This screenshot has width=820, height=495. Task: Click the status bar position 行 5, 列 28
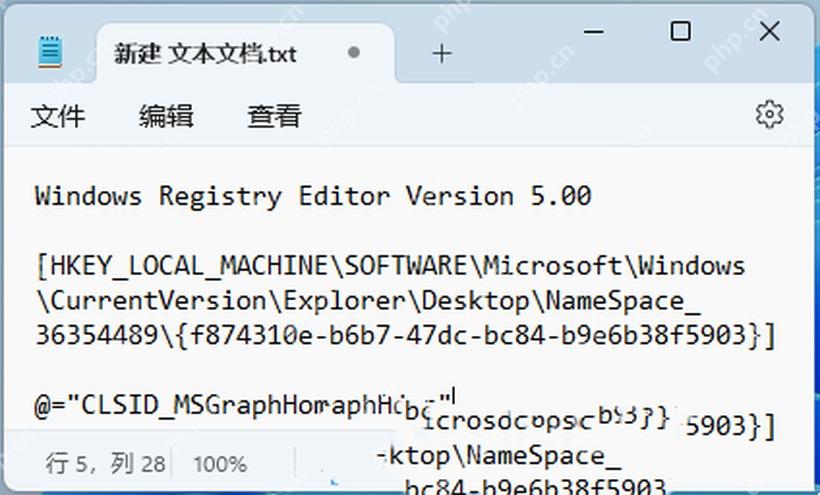(x=105, y=464)
